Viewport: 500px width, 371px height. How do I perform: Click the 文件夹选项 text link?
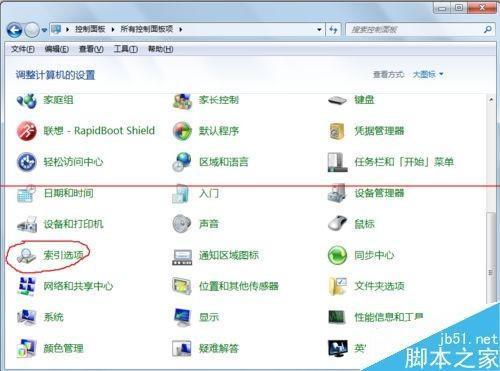(379, 286)
